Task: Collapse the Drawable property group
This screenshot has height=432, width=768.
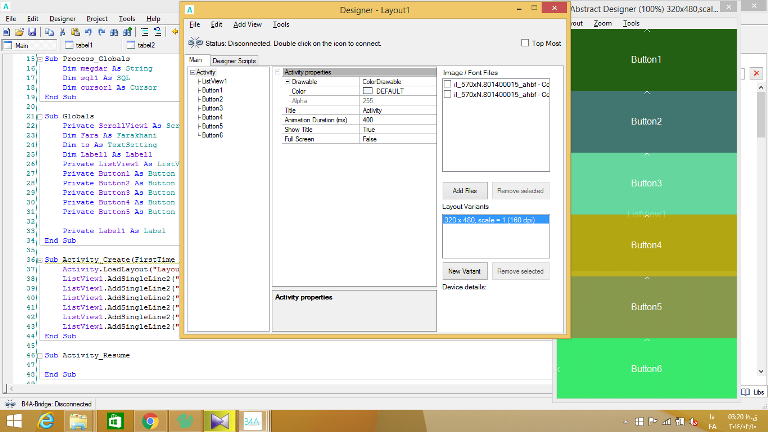Action: tap(288, 82)
